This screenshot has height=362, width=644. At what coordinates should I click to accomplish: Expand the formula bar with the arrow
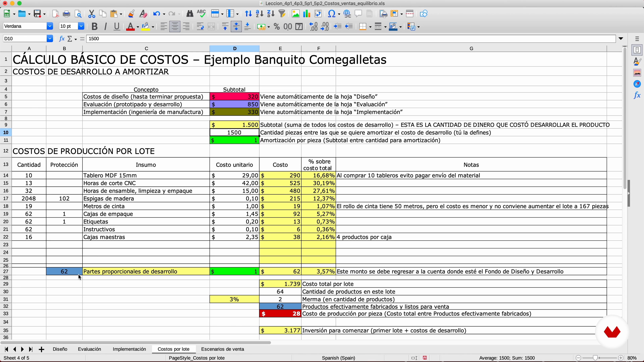click(x=621, y=39)
